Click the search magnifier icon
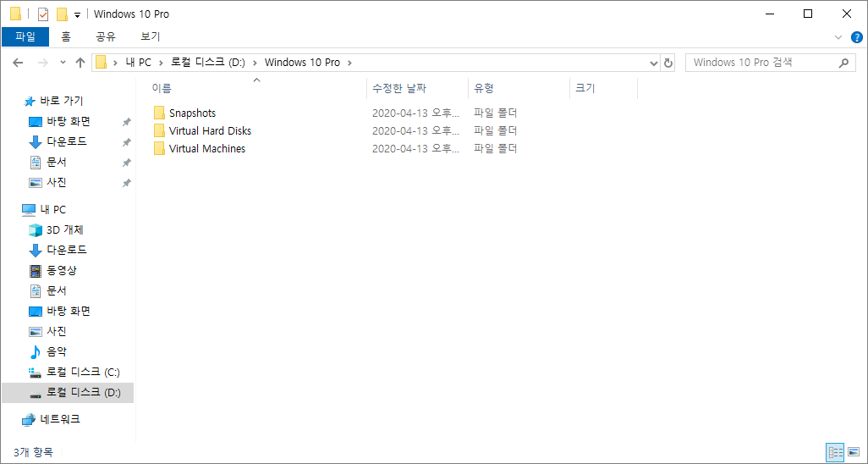This screenshot has height=464, width=868. [x=843, y=63]
